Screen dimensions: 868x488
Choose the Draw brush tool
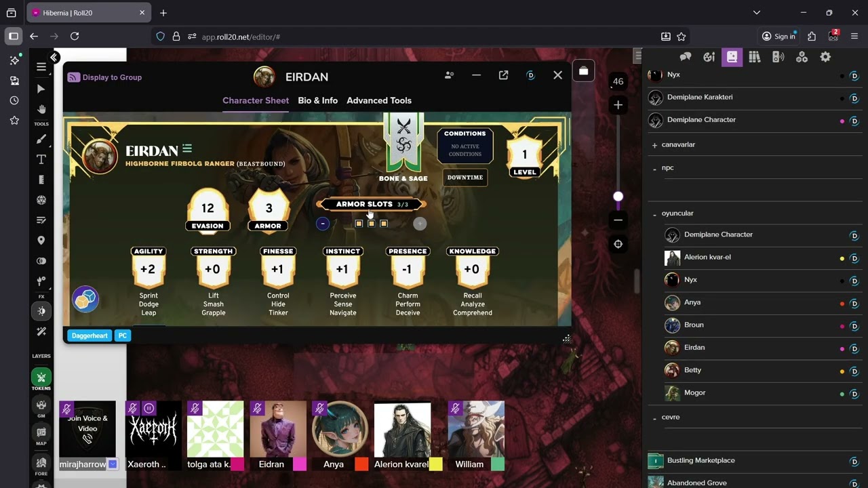pyautogui.click(x=41, y=139)
